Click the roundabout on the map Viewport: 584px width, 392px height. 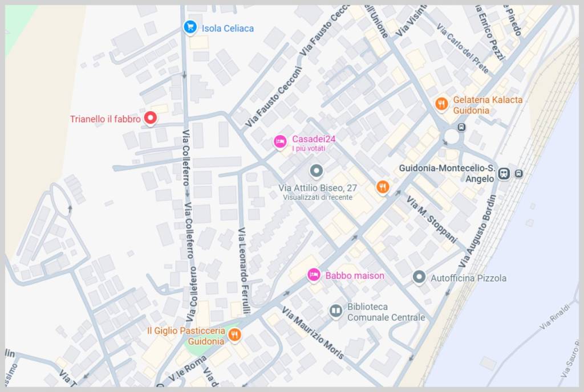pyautogui.click(x=452, y=137)
